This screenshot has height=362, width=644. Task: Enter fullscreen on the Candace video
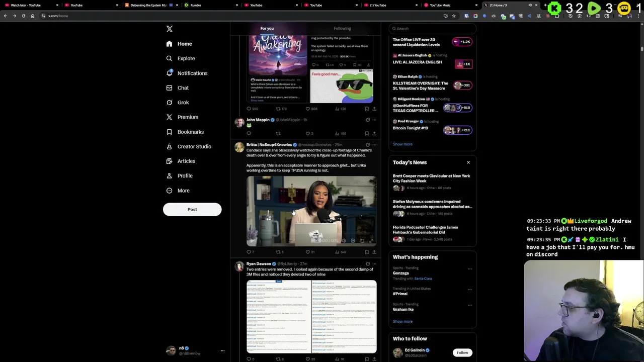pos(371,241)
